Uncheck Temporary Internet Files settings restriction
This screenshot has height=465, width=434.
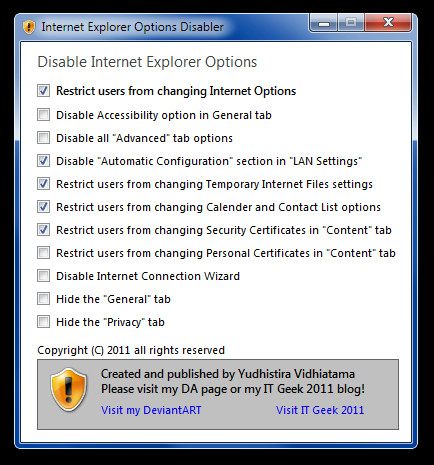[x=43, y=184]
